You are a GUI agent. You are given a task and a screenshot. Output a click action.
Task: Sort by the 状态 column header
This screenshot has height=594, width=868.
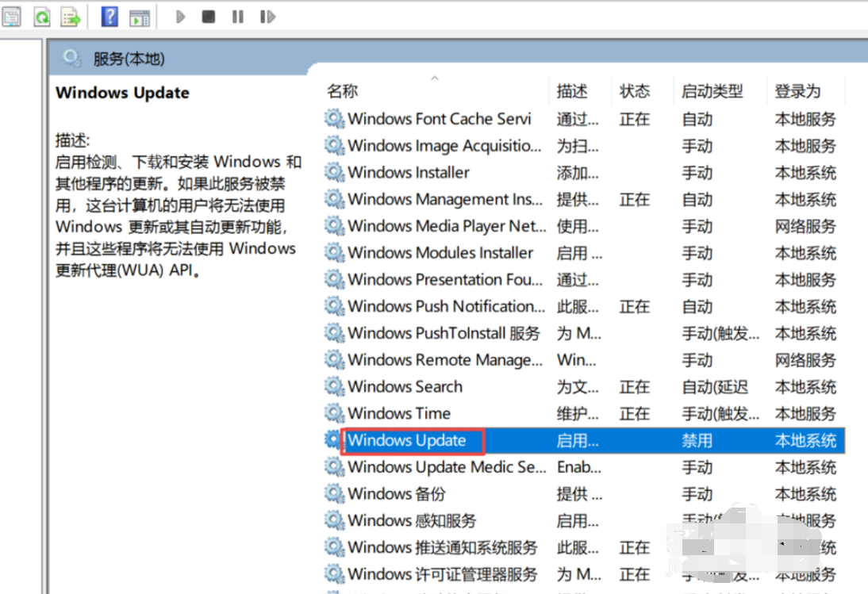(x=634, y=91)
